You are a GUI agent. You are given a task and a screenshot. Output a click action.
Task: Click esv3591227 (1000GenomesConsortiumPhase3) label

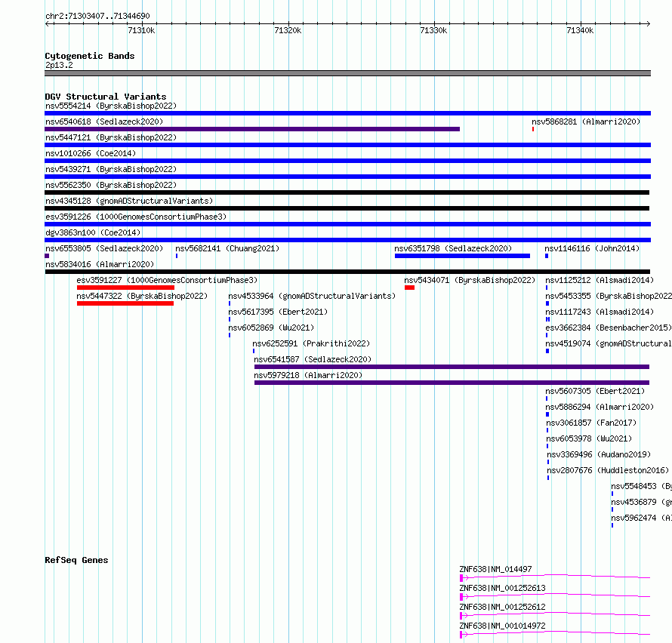click(167, 280)
